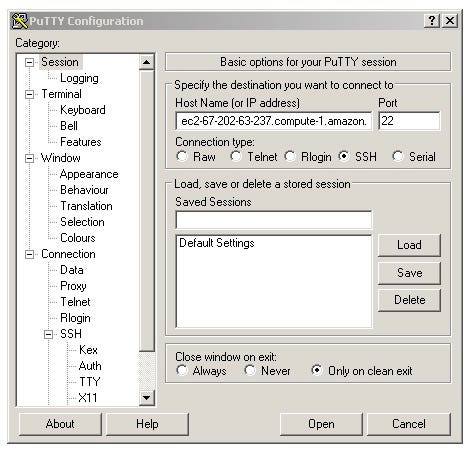Collapse the Window tree node
This screenshot has height=453, width=473.
click(30, 158)
